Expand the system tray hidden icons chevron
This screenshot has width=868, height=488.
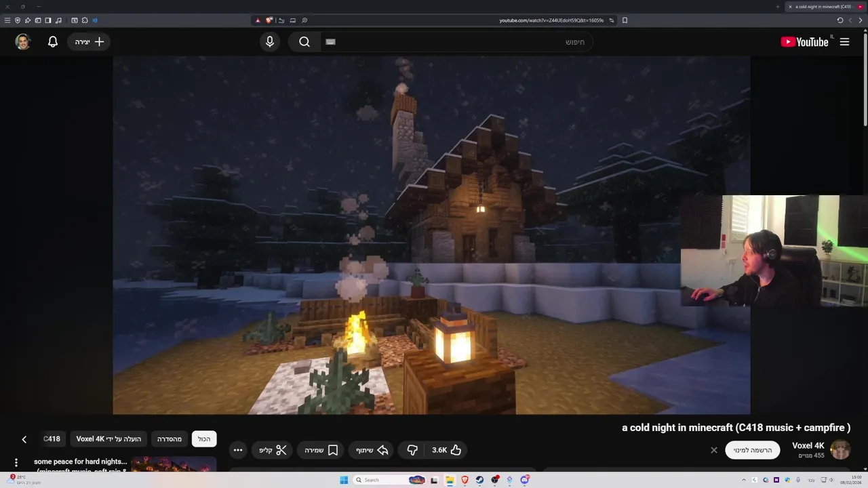744,480
